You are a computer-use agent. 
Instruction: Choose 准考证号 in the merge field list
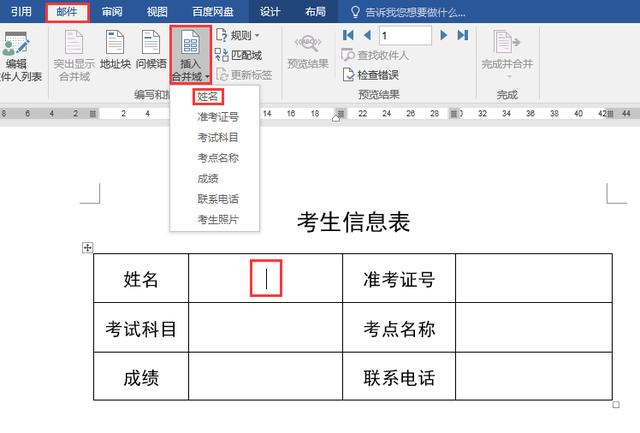coord(218,117)
